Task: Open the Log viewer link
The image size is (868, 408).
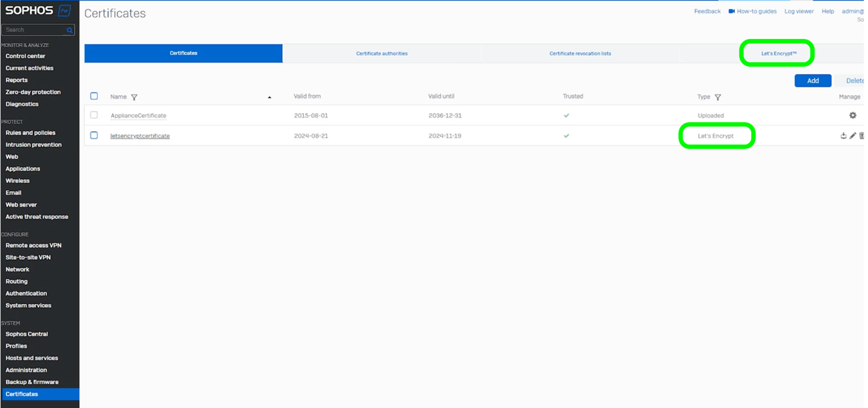Action: coord(799,10)
